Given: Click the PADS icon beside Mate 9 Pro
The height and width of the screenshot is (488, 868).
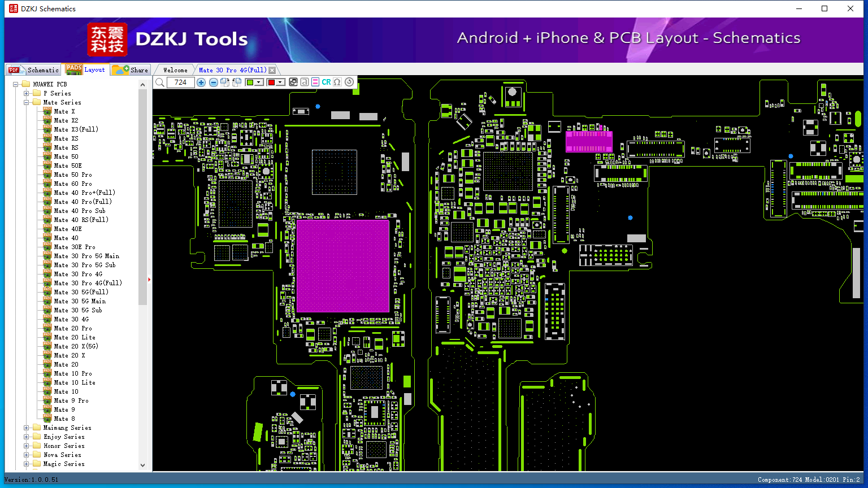Looking at the screenshot, I should pyautogui.click(x=47, y=401).
